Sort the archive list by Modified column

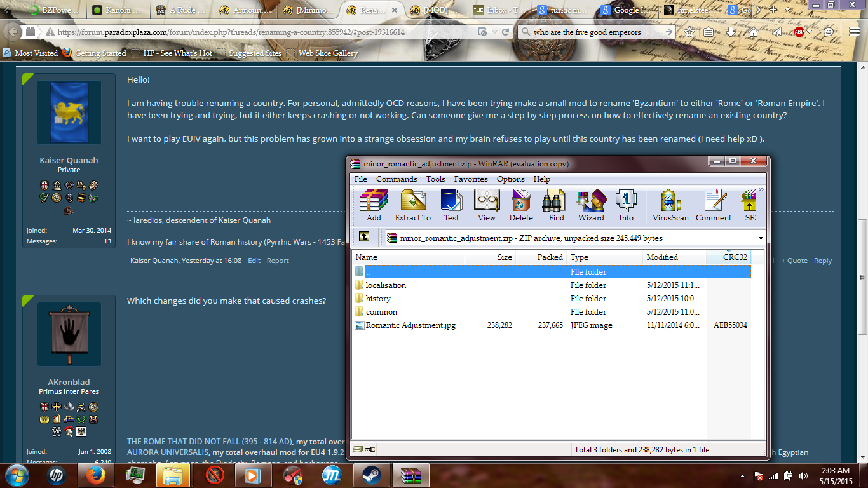675,257
